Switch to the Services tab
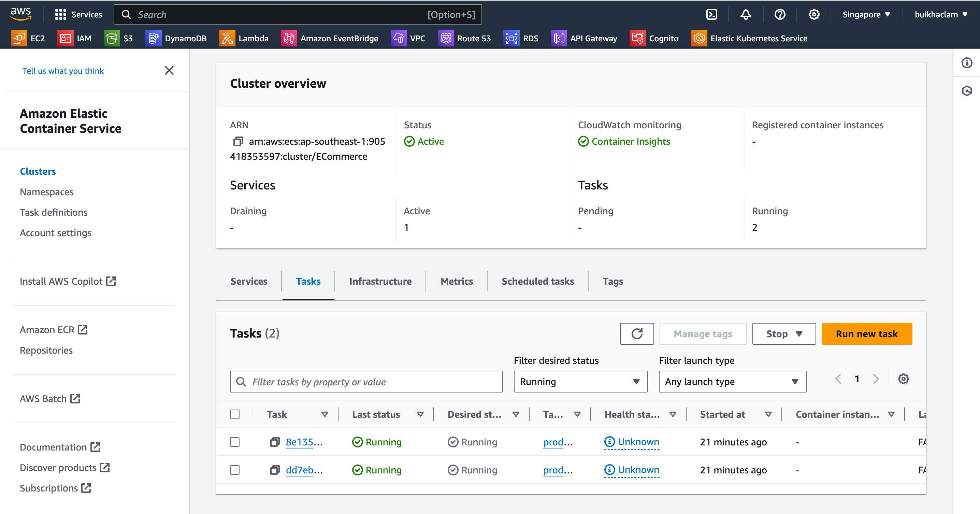This screenshot has width=980, height=514. click(x=249, y=281)
